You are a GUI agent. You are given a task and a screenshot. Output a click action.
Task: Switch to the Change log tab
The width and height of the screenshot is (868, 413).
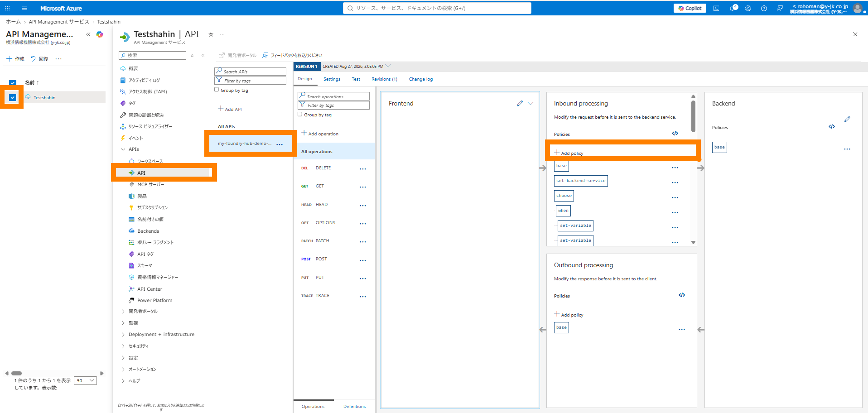click(421, 79)
